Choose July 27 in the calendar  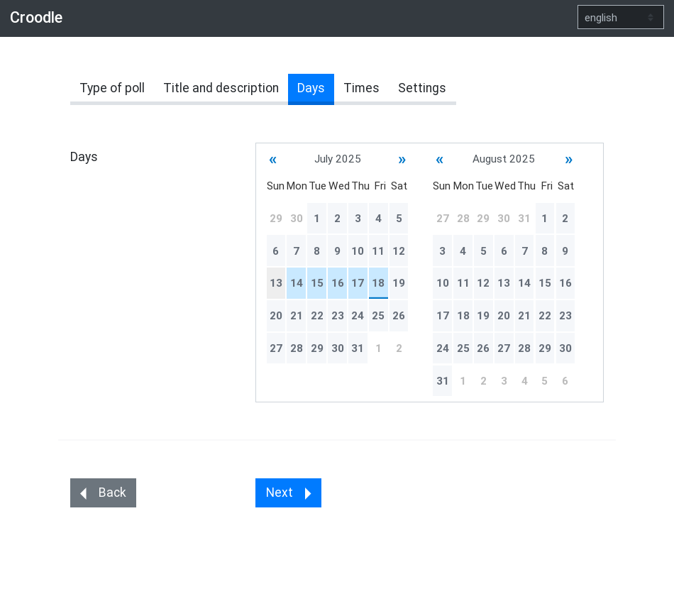click(x=276, y=348)
